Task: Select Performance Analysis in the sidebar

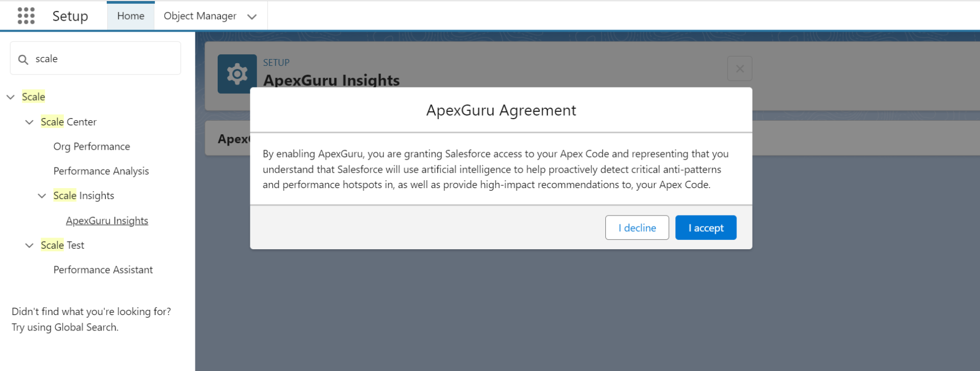Action: [101, 171]
